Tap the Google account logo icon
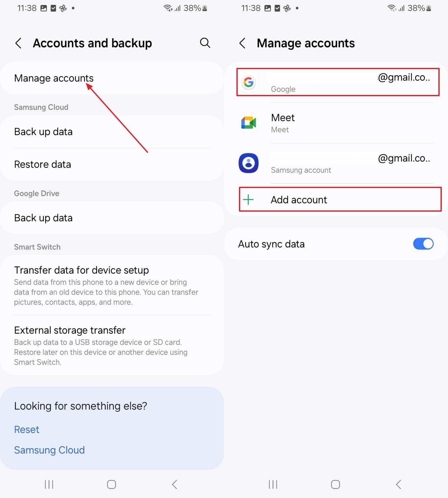Screen dimensions: 448x498 point(249,82)
